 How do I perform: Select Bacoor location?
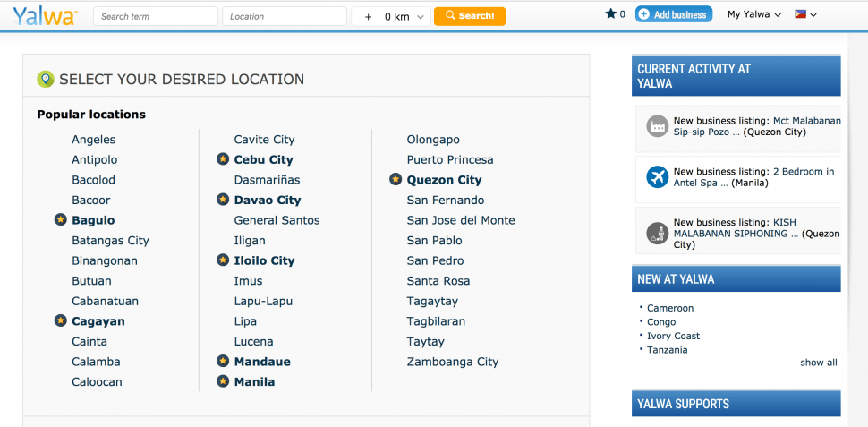point(90,200)
